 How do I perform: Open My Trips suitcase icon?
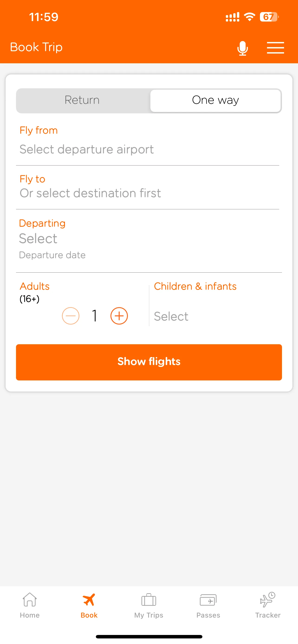click(149, 600)
